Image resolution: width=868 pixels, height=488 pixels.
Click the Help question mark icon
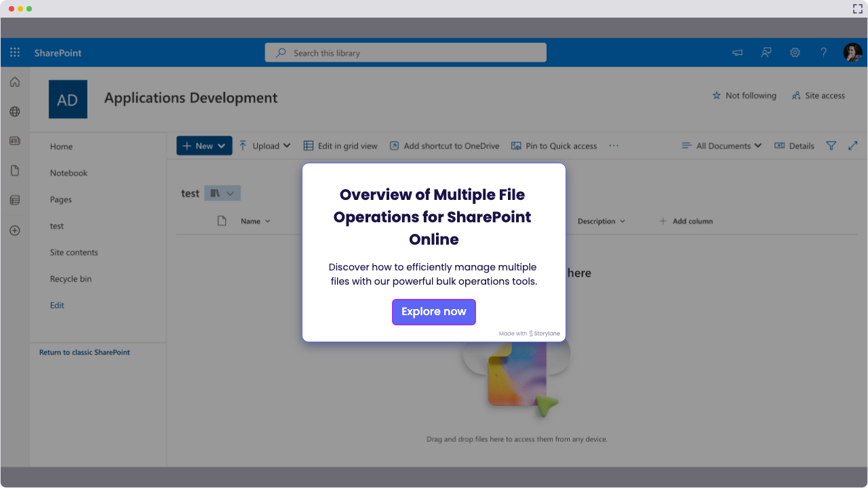point(823,53)
